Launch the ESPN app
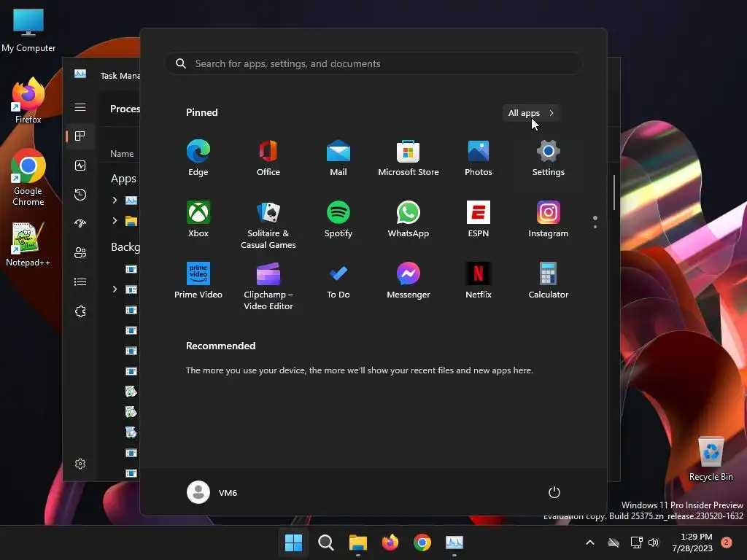Image resolution: width=747 pixels, height=560 pixels. click(479, 219)
